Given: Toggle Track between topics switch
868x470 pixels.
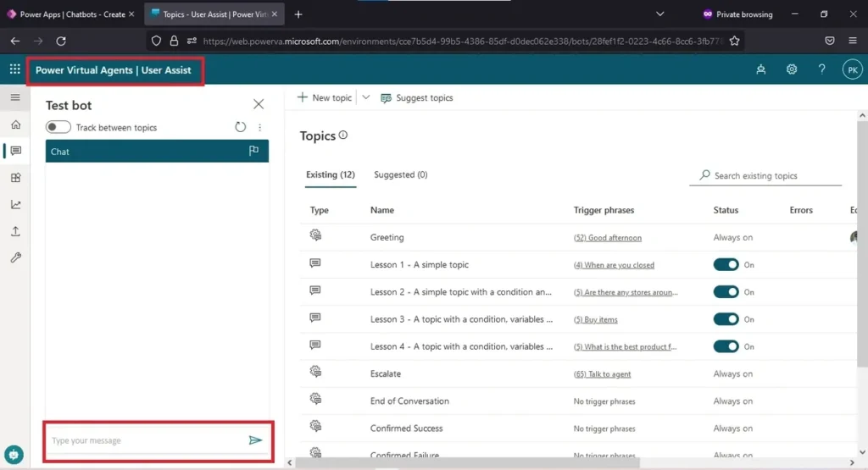Looking at the screenshot, I should [58, 127].
